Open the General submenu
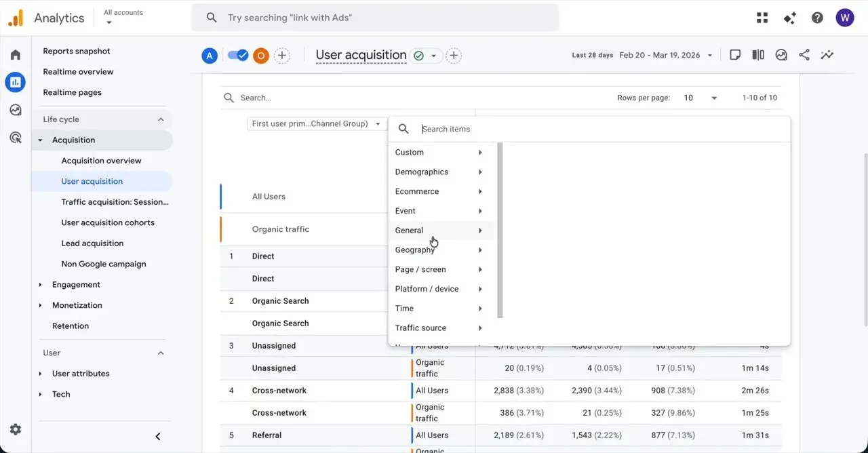This screenshot has width=868, height=453. (x=441, y=231)
